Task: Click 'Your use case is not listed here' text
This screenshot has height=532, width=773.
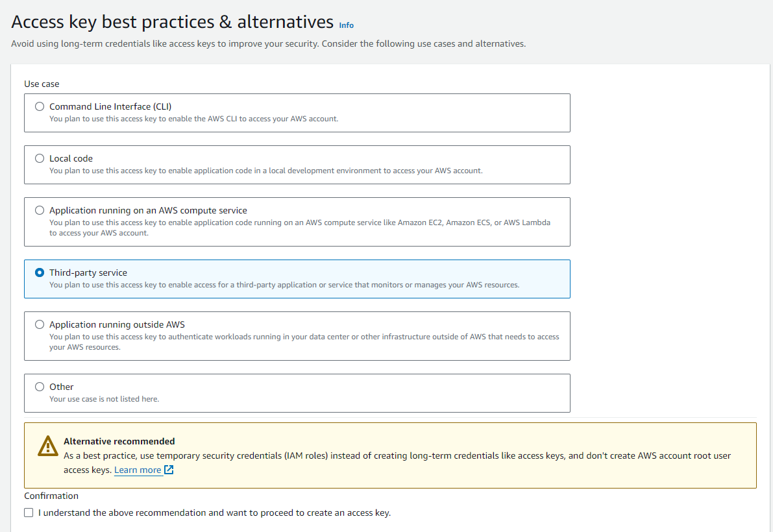Action: [x=104, y=399]
